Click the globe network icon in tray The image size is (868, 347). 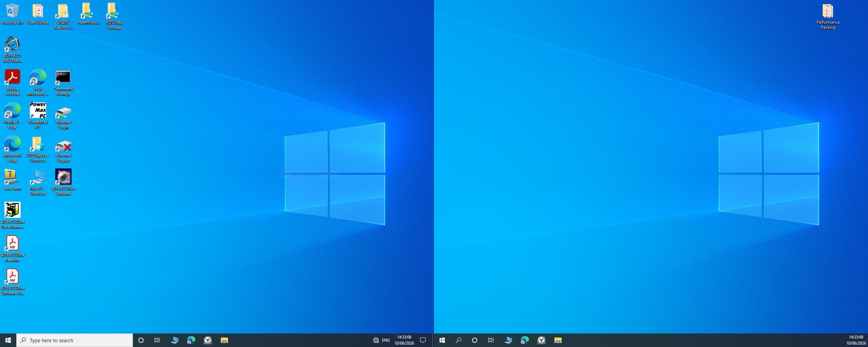376,340
